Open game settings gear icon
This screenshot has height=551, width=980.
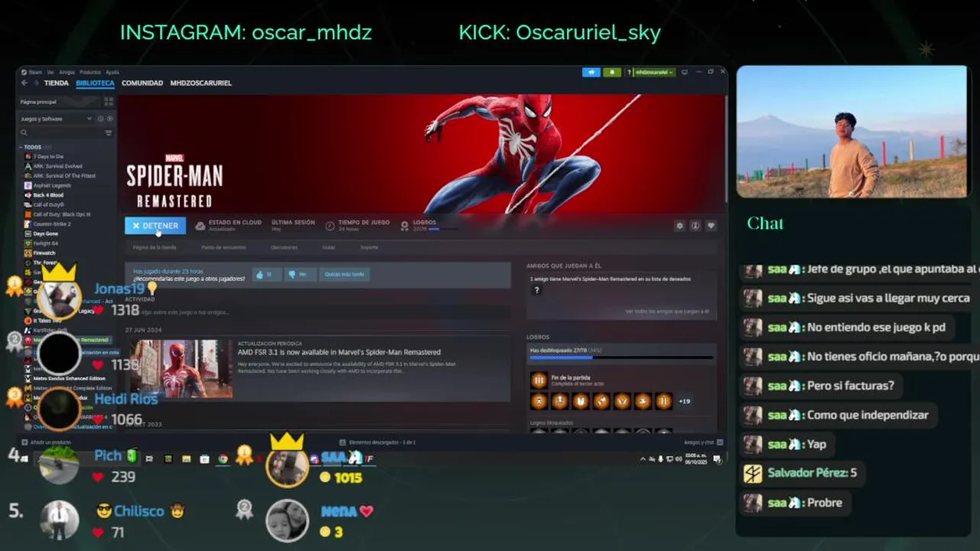tap(679, 226)
